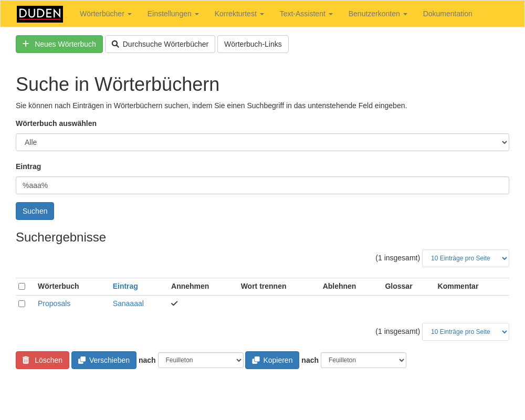Click the move icon on Verschieben
This screenshot has height=420, width=525.
click(x=82, y=360)
